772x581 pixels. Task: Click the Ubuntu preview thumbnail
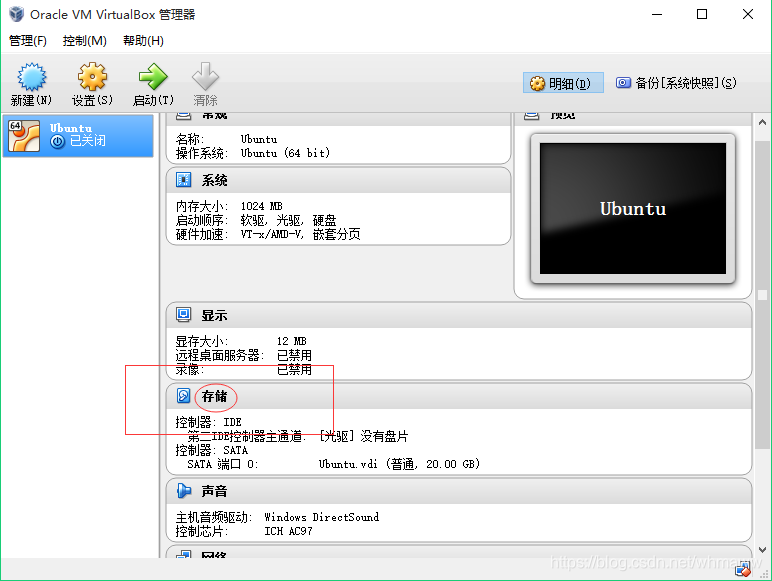pos(633,208)
